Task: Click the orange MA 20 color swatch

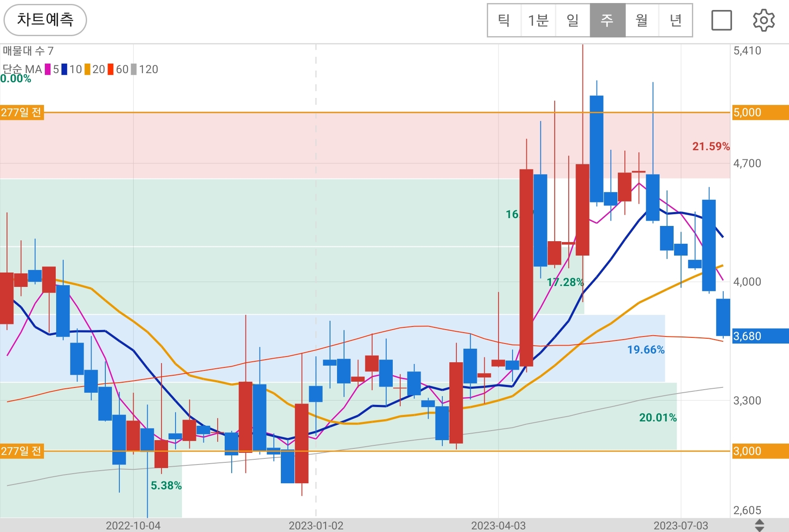Action: [x=88, y=69]
